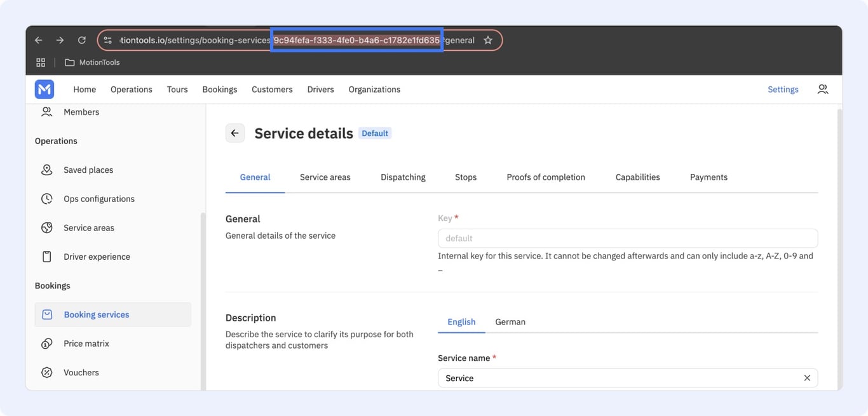868x416 pixels.
Task: Click the Booking services bag icon
Action: point(47,314)
